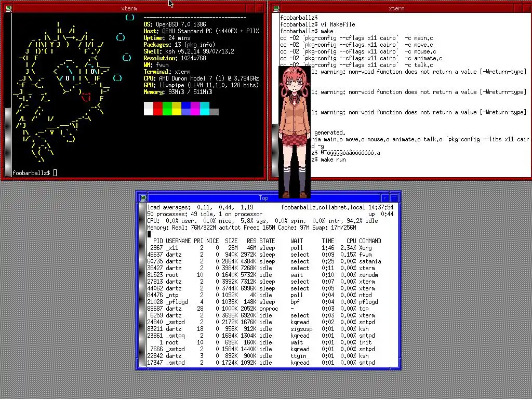Viewport: 532px width, 399px height.
Task: Click the magenta color block in neofetch palette
Action: 195,109
